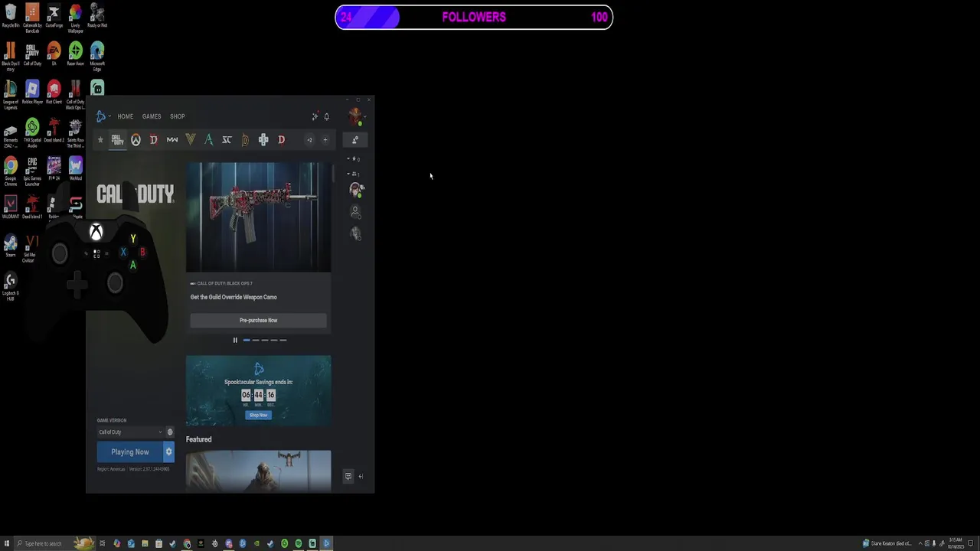This screenshot has height=551, width=980.
Task: Open the Microsoft Edge desktop icon
Action: pyautogui.click(x=97, y=56)
